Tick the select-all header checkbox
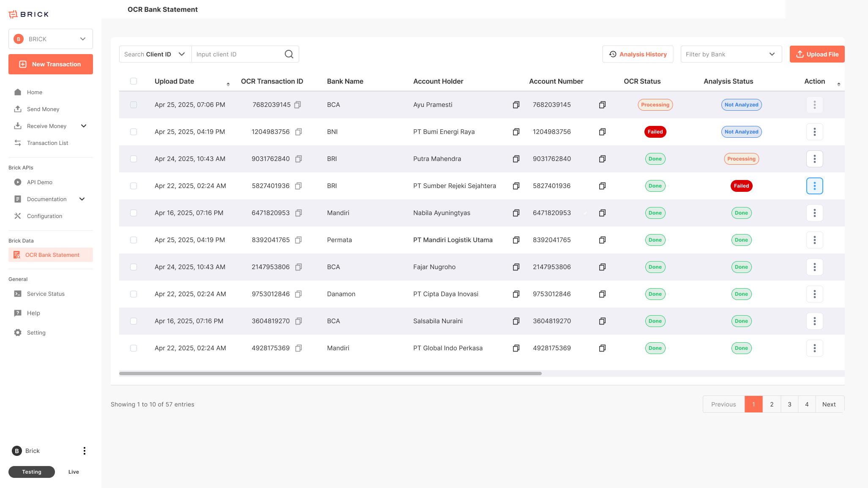This screenshot has width=868, height=488. coord(134,81)
